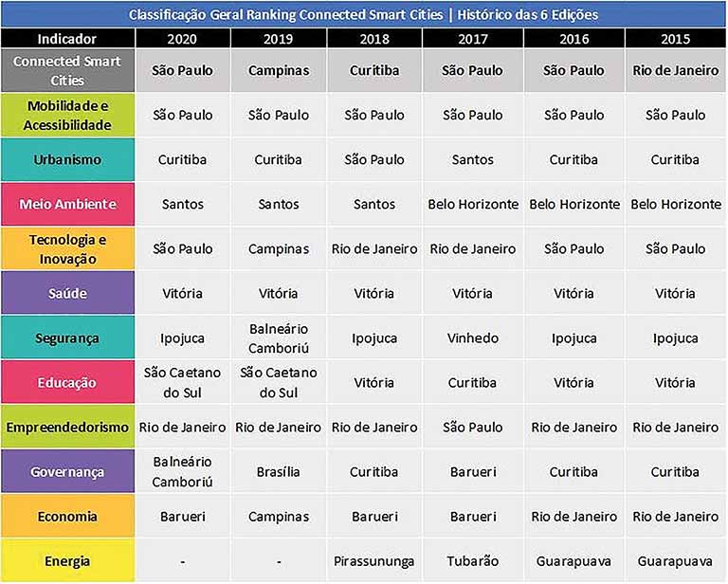Select the 2017 column header
Screen dimensions: 728x584
coord(472,39)
